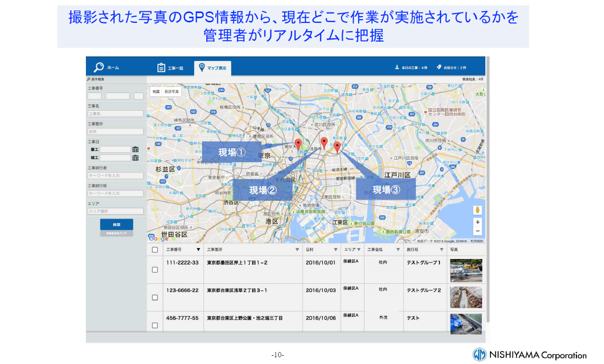This screenshot has width=604, height=364.
Task: Expand the 工事番号 column sort arrow
Action: click(x=198, y=250)
